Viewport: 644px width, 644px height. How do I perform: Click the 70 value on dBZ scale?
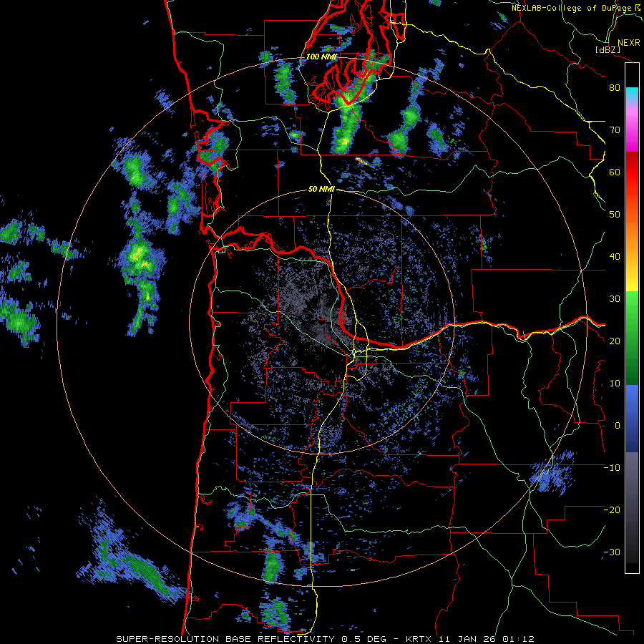coord(615,130)
